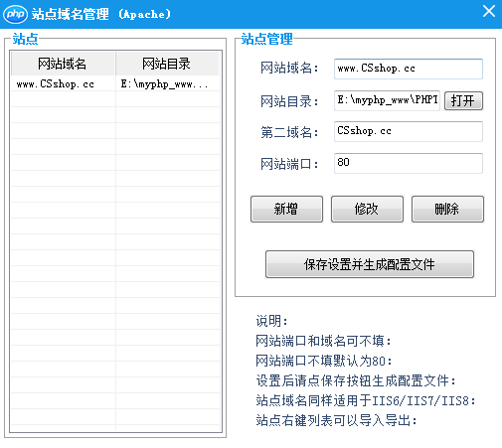Click the 说明: heading text

[271, 321]
